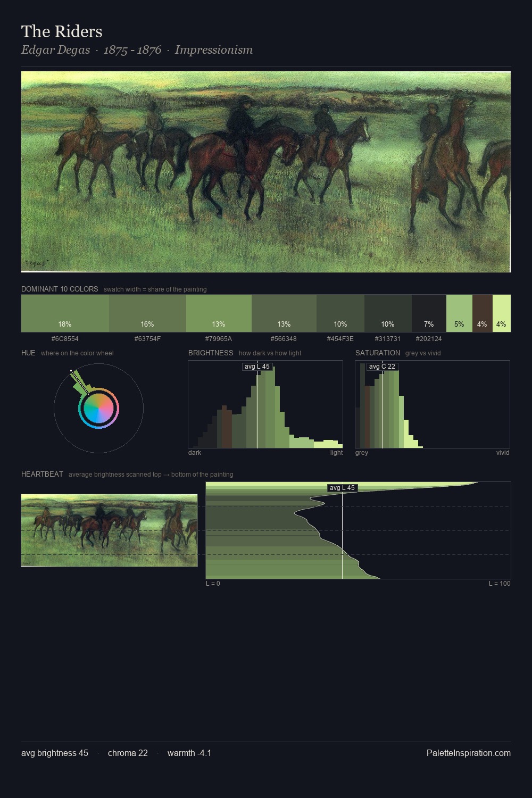The width and height of the screenshot is (532, 798).
Task: Click hex code text '#79965A'
Action: point(219,339)
